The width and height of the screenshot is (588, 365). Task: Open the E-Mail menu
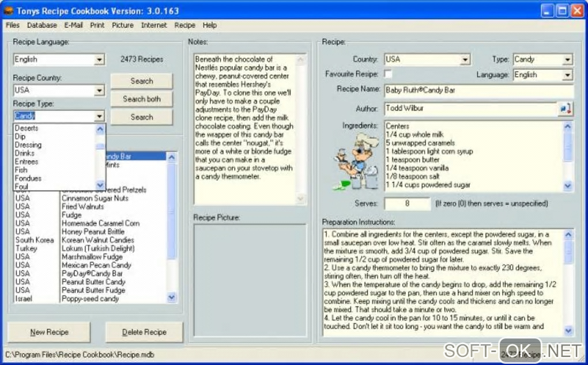click(74, 25)
